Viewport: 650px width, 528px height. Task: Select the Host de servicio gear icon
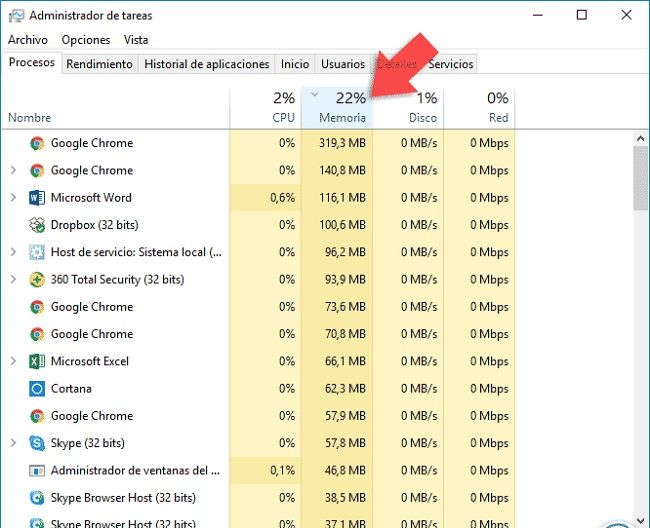tap(37, 252)
